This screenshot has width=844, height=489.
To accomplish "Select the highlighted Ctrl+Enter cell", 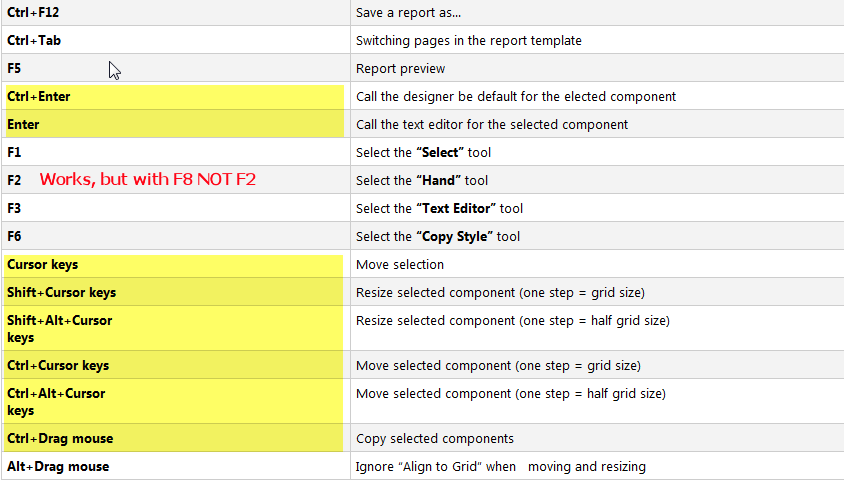I will pos(175,96).
